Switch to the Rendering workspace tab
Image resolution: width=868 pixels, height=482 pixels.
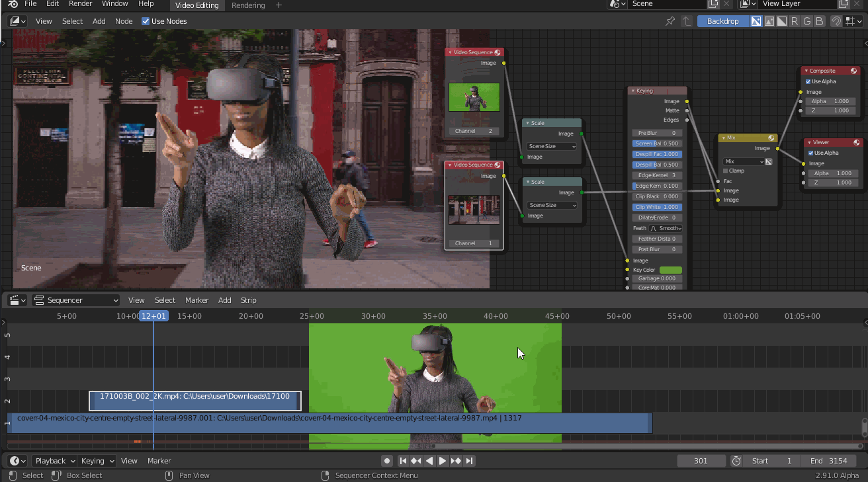(x=248, y=5)
